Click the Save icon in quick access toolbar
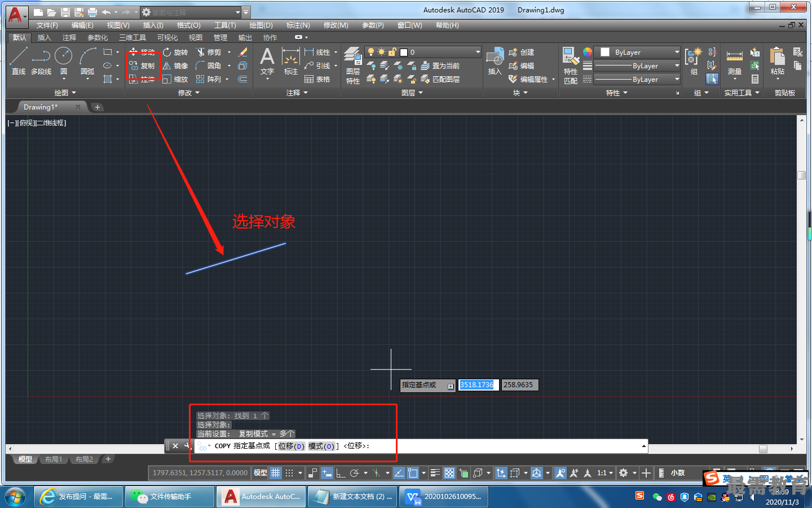Screen dimensions: 812x508 click(x=65, y=12)
